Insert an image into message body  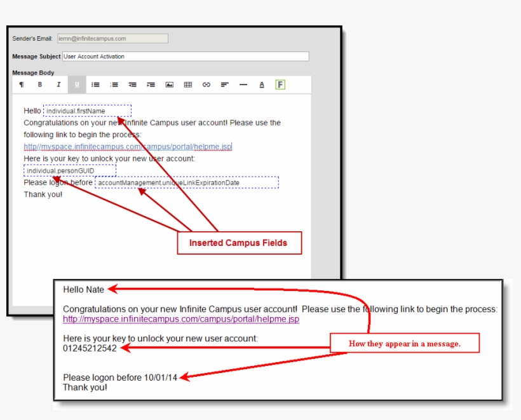[x=170, y=85]
